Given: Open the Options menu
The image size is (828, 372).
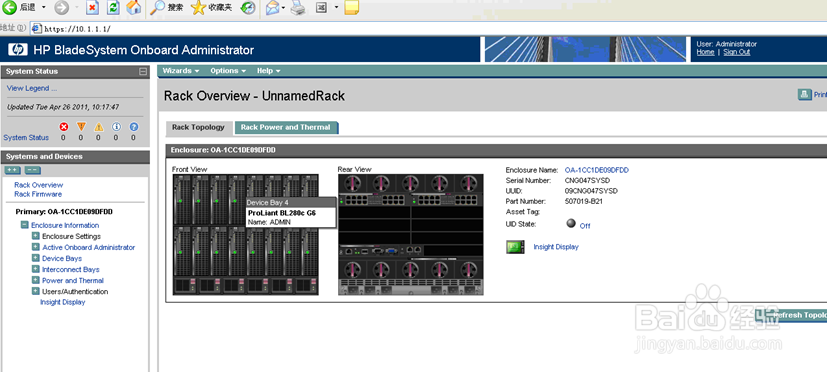Looking at the screenshot, I should 228,71.
